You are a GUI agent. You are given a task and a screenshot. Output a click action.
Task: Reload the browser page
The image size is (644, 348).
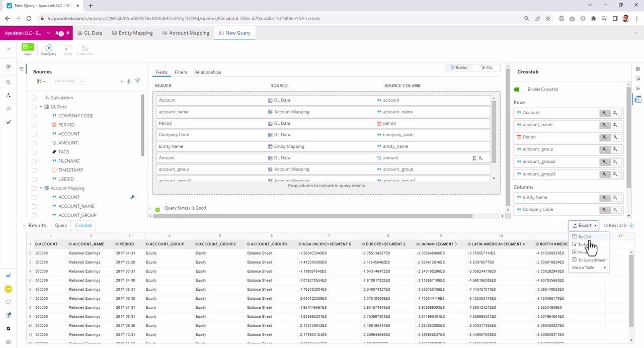pyautogui.click(x=29, y=19)
